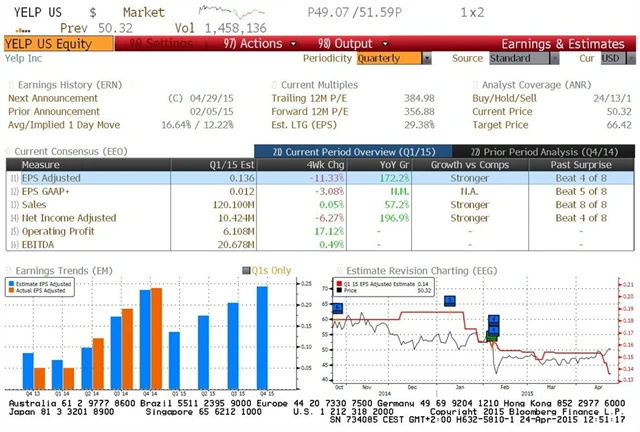
Task: Click the mini price sparkline chart at top
Action: (x=223, y=10)
